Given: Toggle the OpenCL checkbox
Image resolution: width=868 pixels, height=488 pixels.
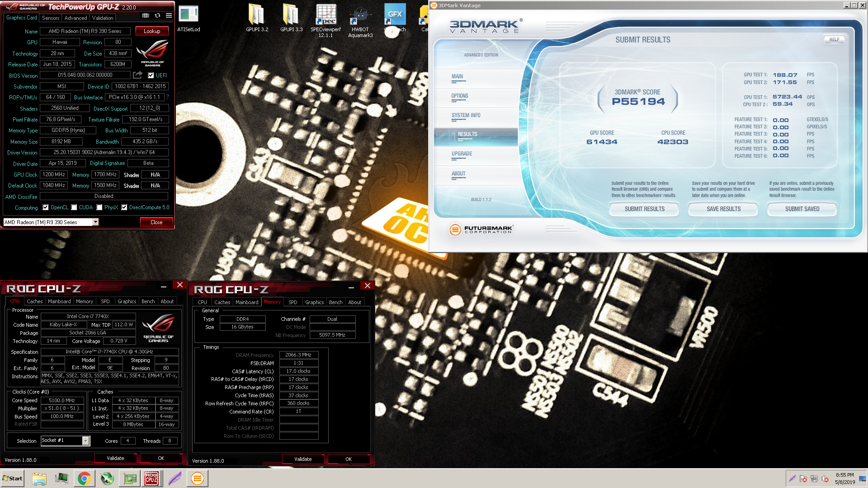Looking at the screenshot, I should point(45,207).
